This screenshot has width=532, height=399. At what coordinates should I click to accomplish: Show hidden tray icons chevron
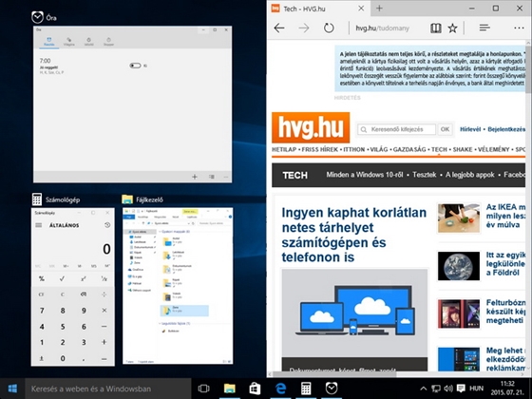(424, 389)
